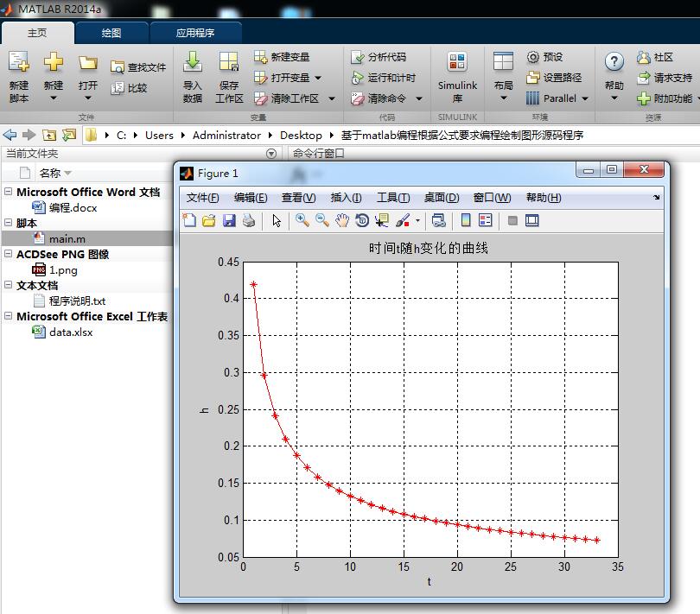
Task: Open the 文件(F) menu in Figure 1
Action: pyautogui.click(x=202, y=198)
